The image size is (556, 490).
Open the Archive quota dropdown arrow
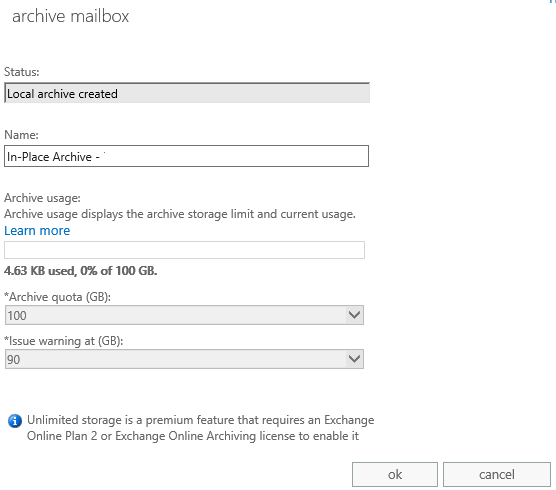click(x=354, y=315)
